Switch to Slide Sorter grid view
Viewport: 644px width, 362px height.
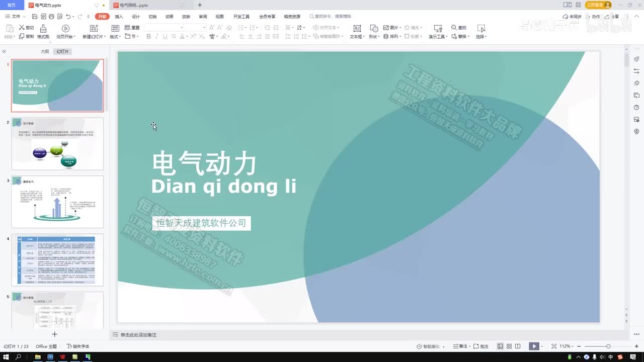click(509, 346)
